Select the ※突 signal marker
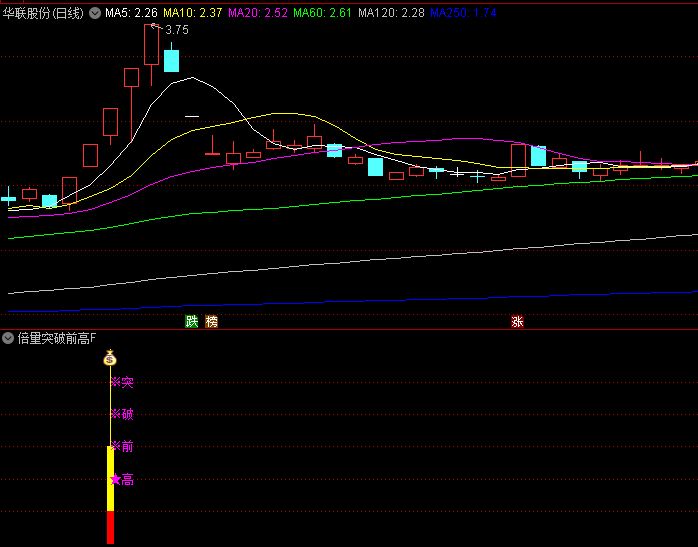This screenshot has width=698, height=547. pos(122,382)
